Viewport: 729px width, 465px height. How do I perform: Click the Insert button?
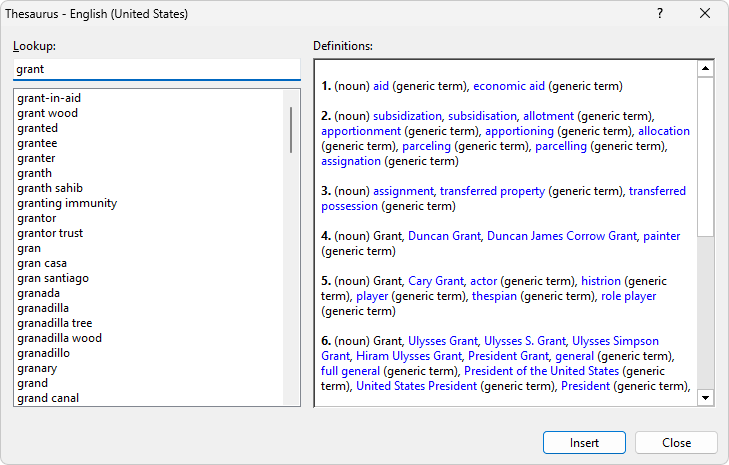point(584,443)
